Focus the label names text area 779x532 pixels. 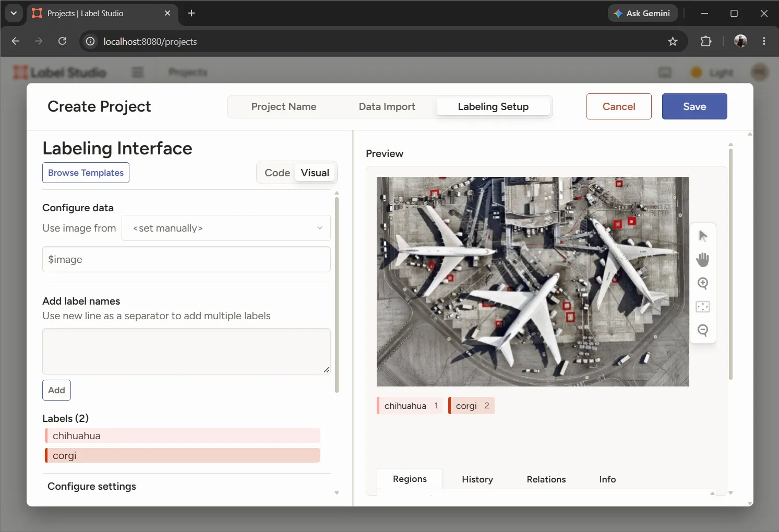(x=186, y=351)
